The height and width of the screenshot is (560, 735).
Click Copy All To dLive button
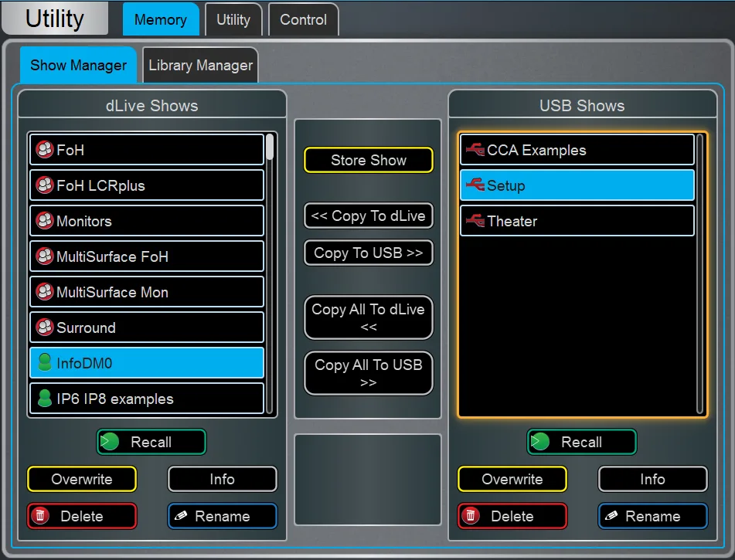click(369, 317)
